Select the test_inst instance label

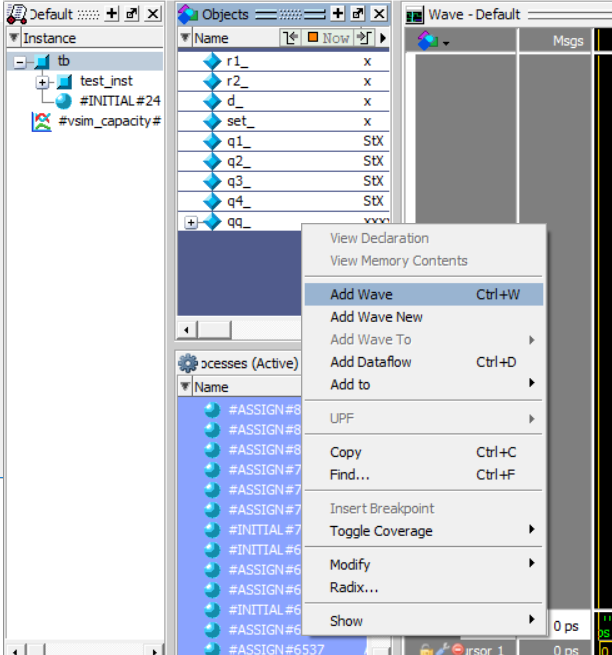point(106,81)
